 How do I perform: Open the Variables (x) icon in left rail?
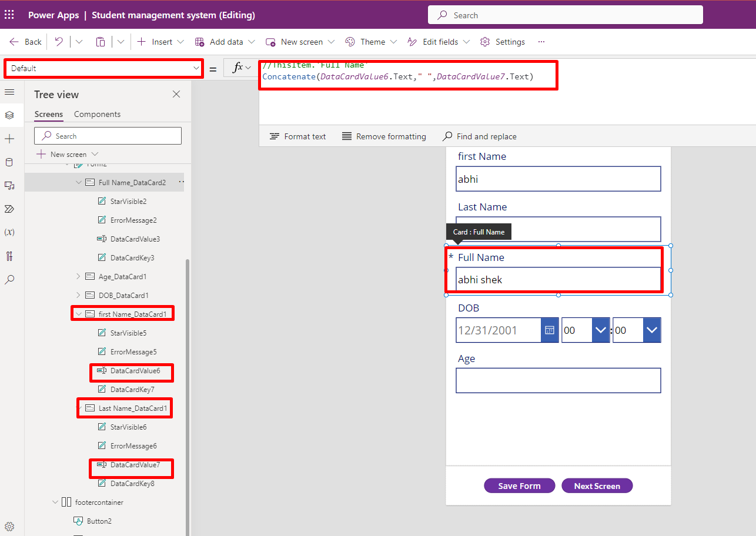pos(9,232)
